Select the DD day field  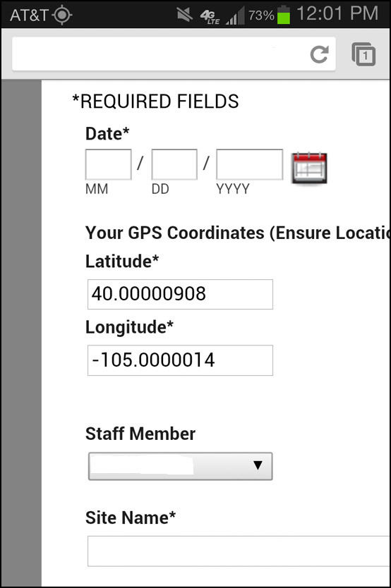pos(174,164)
